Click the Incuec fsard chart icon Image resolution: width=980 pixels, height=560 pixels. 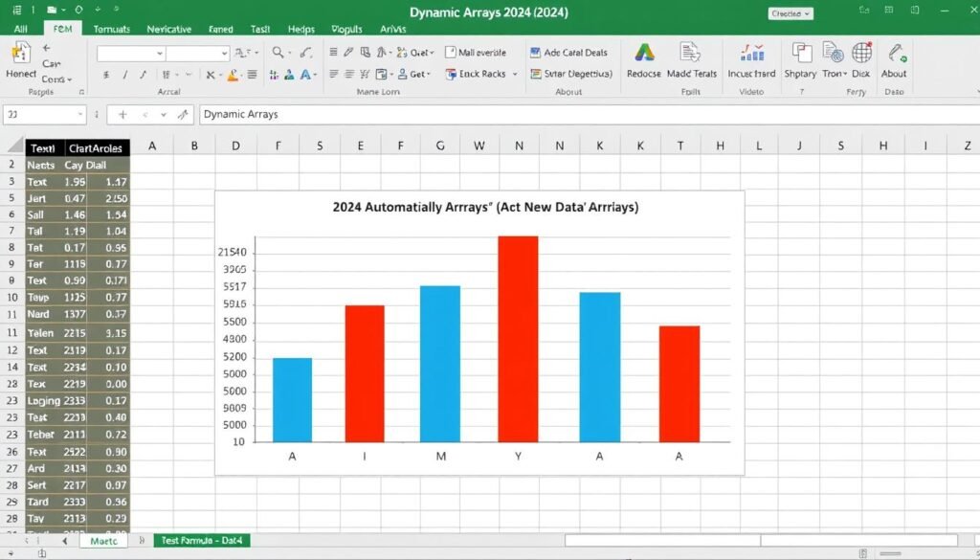click(x=752, y=53)
